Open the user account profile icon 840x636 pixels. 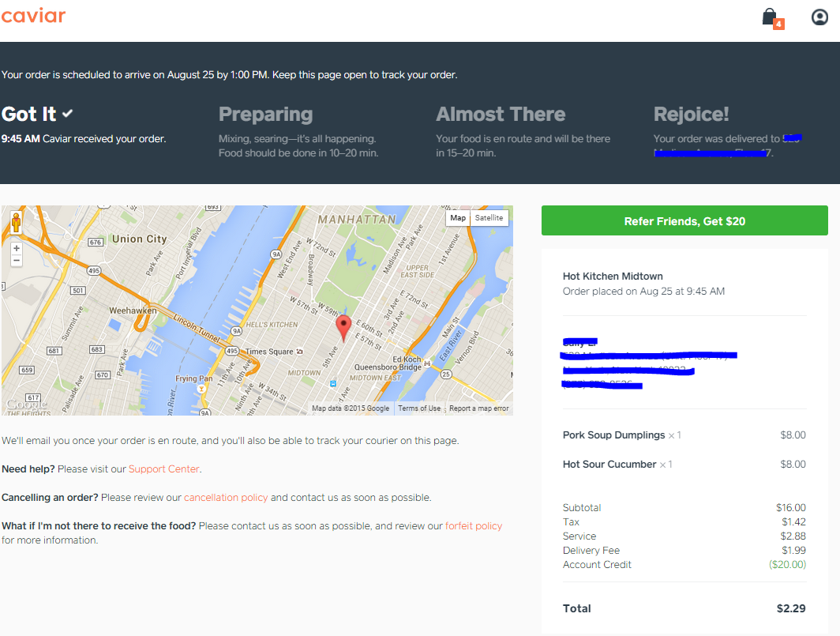819,17
